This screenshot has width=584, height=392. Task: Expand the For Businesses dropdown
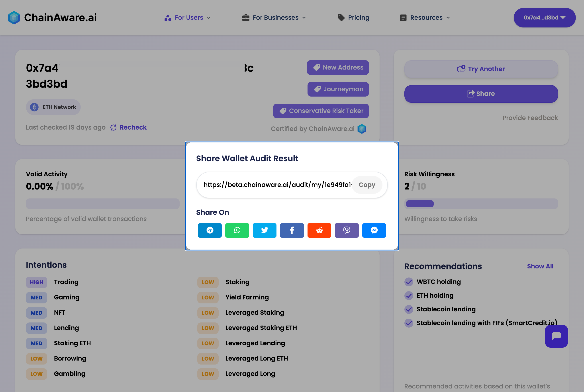pyautogui.click(x=274, y=17)
